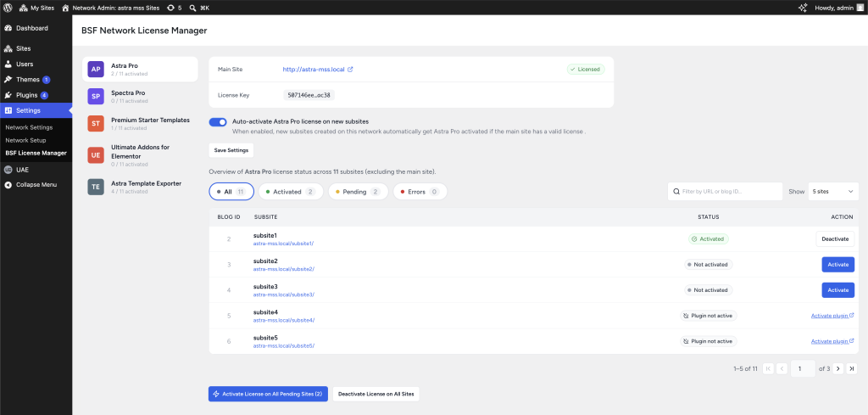Click subsite4 Plugin not active badge
Screen dimensions: 868x415
[708, 316]
